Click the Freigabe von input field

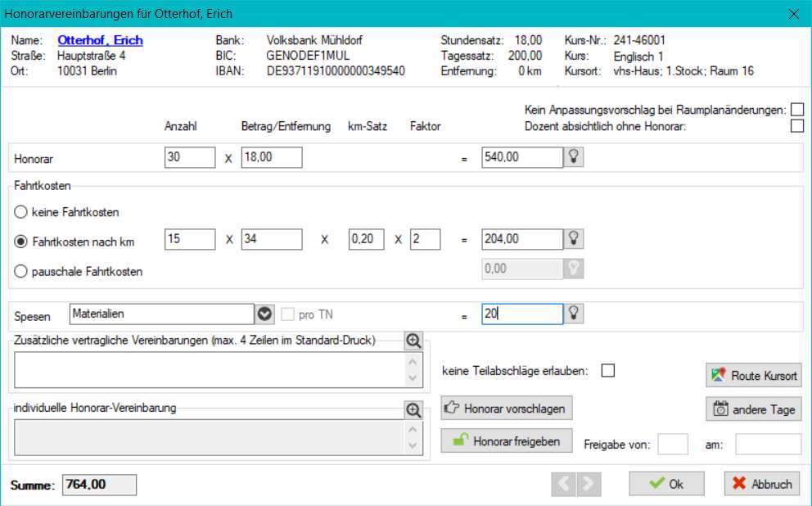673,445
